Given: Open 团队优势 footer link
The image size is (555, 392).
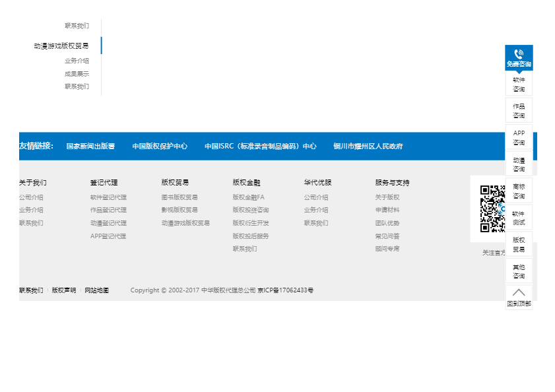Looking at the screenshot, I should [387, 223].
